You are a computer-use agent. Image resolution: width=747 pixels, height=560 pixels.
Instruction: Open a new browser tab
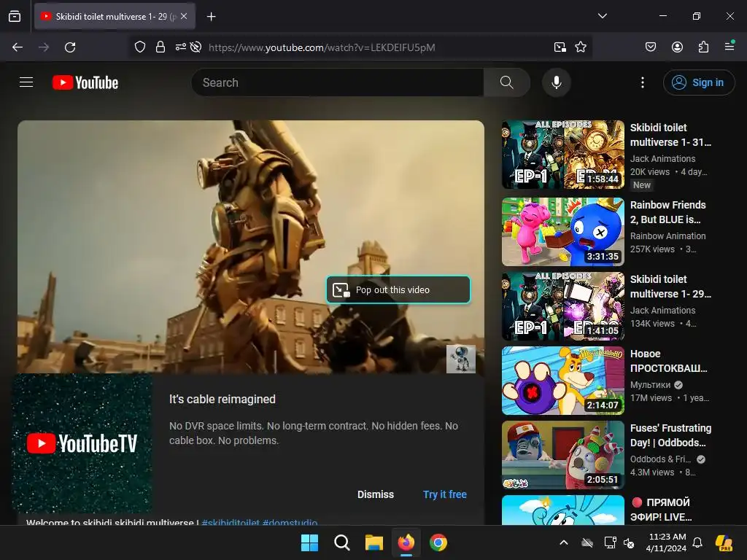[x=211, y=17]
